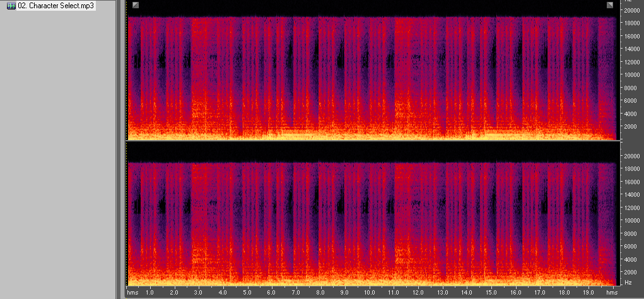
Task: Click the 11.0 mark on the time ruler
Action: (392, 293)
